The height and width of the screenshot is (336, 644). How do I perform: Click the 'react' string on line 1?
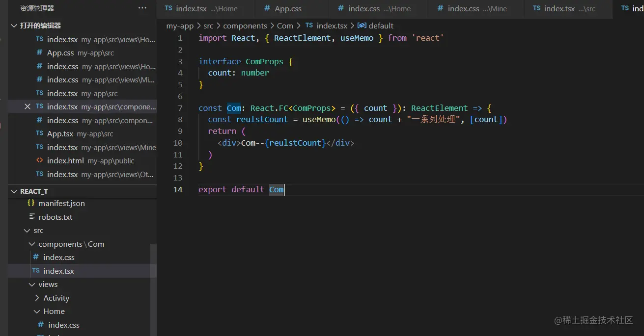point(428,38)
